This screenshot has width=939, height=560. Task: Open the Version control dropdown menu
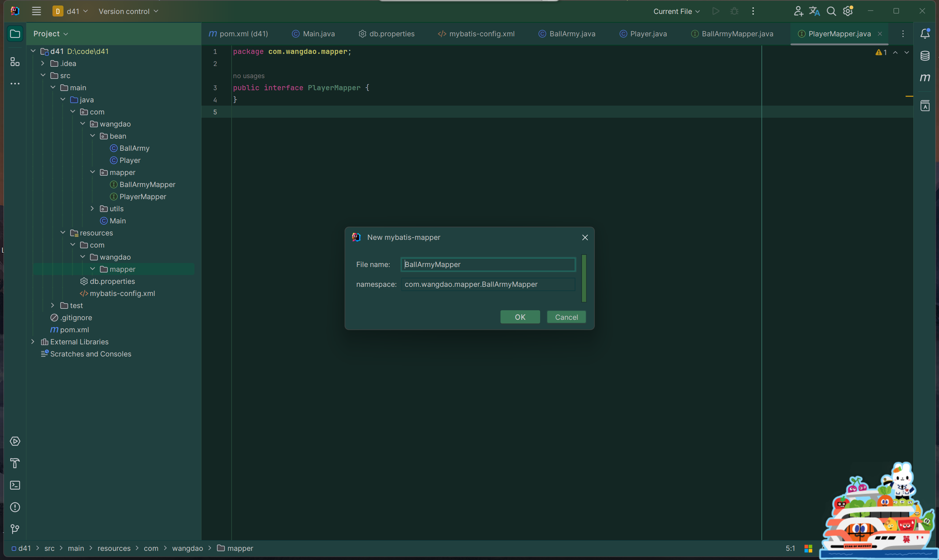(128, 11)
